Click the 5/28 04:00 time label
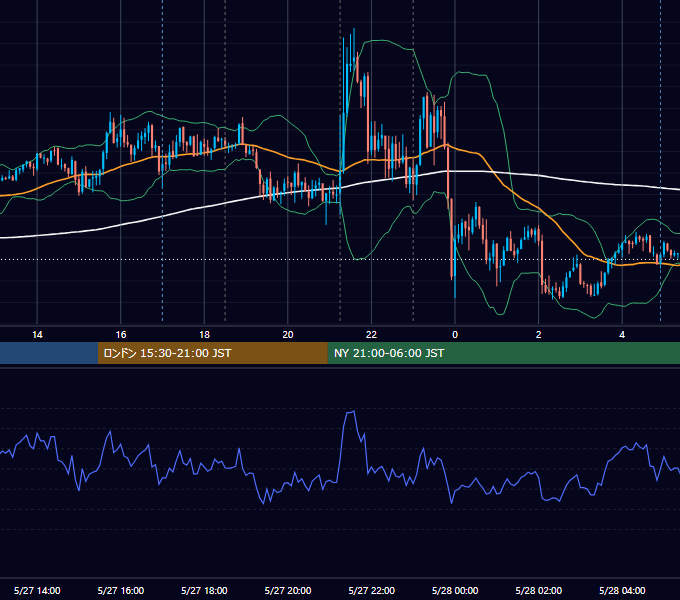 tap(622, 590)
